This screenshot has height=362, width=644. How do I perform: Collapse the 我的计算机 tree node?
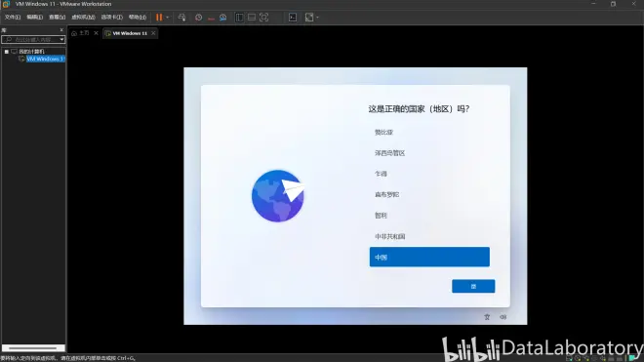click(7, 52)
